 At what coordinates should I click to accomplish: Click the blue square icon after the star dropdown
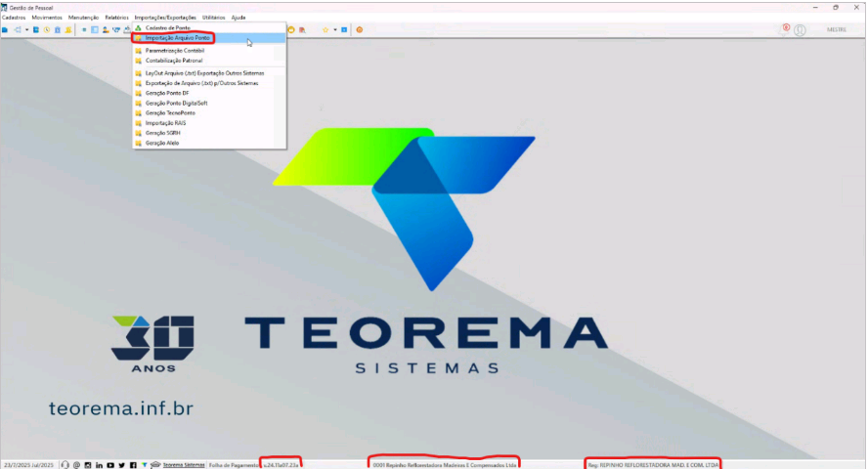tap(344, 30)
